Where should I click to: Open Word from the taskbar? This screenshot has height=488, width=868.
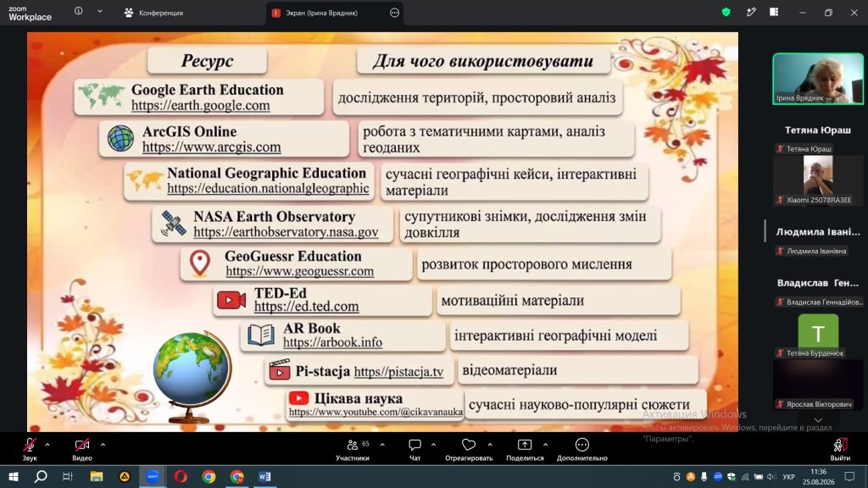[264, 476]
